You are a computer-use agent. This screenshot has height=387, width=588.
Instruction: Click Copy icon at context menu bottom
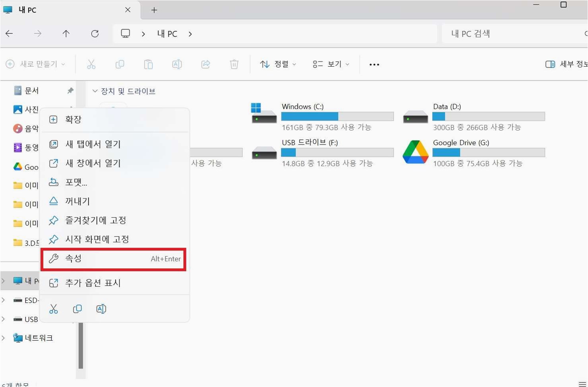[x=77, y=309]
